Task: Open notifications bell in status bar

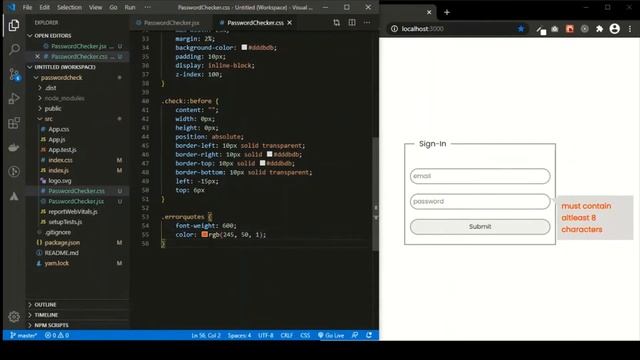Action: click(369, 336)
